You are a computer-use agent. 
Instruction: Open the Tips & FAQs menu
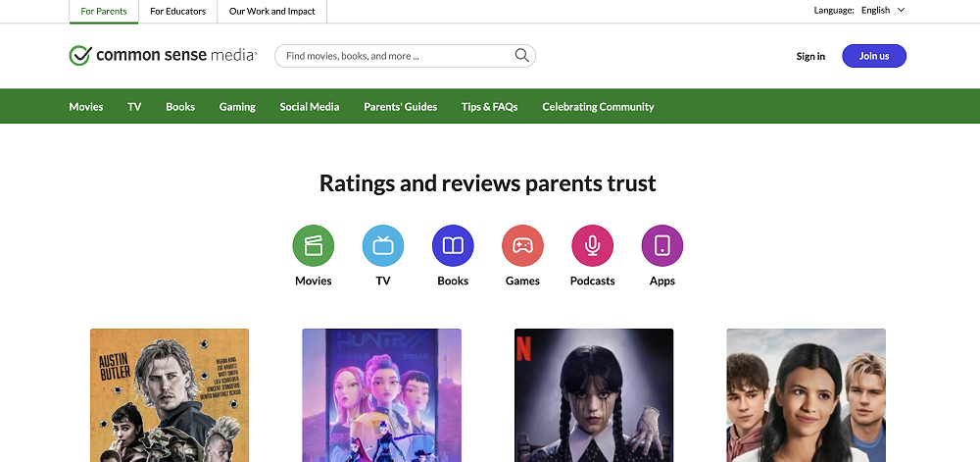[489, 107]
